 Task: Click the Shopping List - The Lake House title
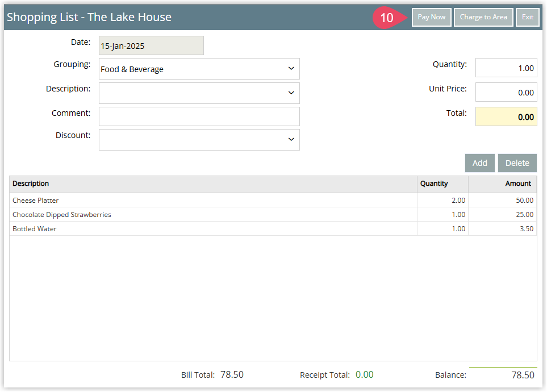(x=89, y=17)
